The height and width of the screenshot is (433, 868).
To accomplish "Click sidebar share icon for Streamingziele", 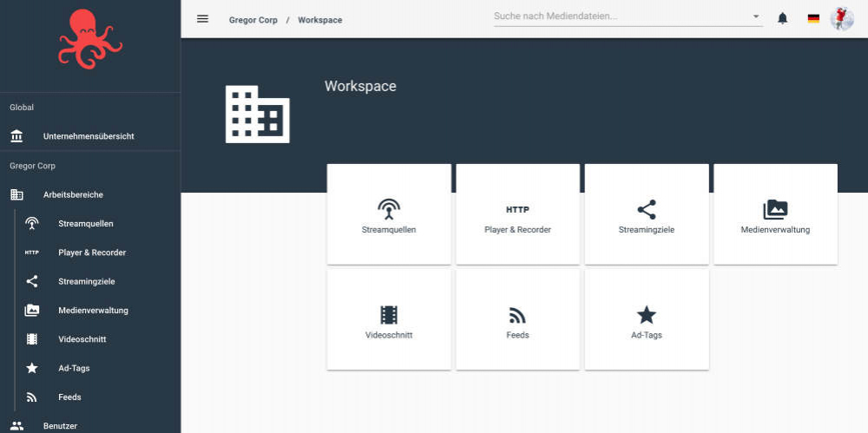I will point(32,281).
